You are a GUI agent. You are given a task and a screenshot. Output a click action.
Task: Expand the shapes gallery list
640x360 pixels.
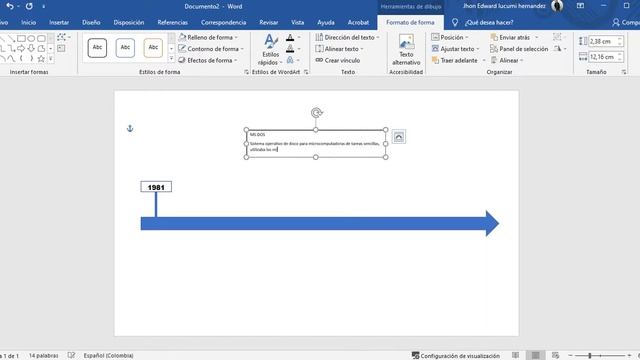(51, 58)
